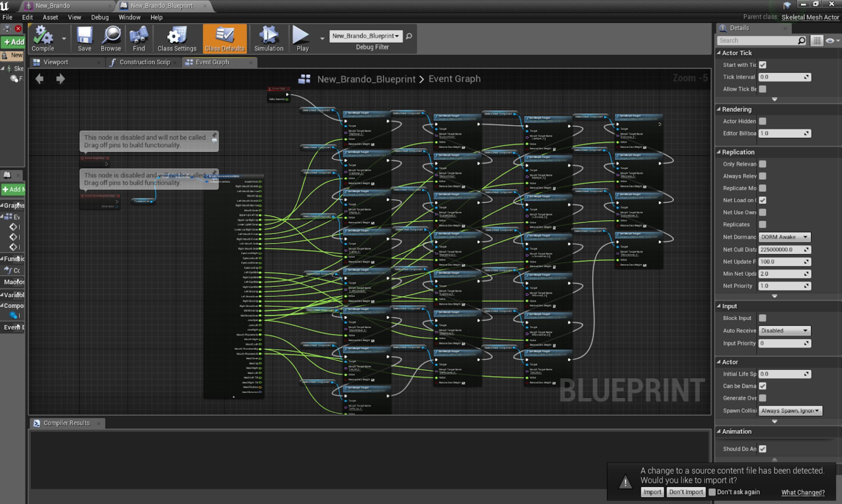Enable the Block Input checkbox
The image size is (842, 504).
(x=762, y=318)
